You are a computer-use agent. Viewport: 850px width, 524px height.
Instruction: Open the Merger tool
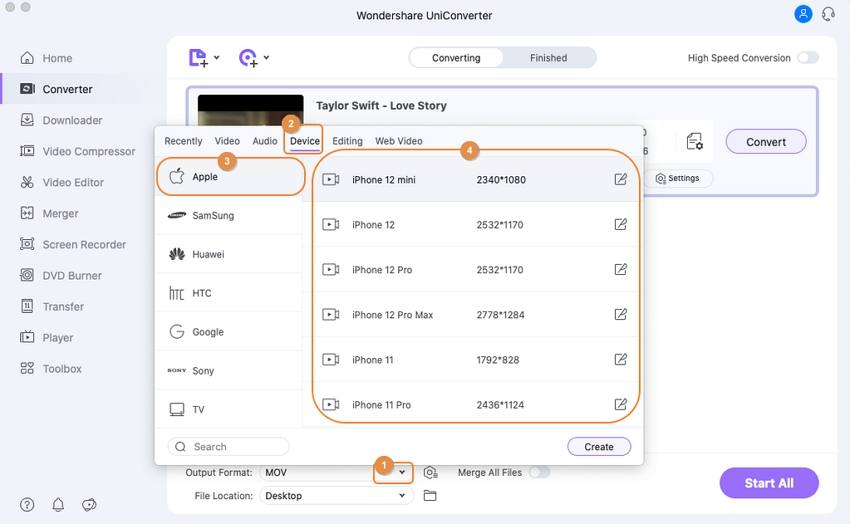click(x=49, y=213)
